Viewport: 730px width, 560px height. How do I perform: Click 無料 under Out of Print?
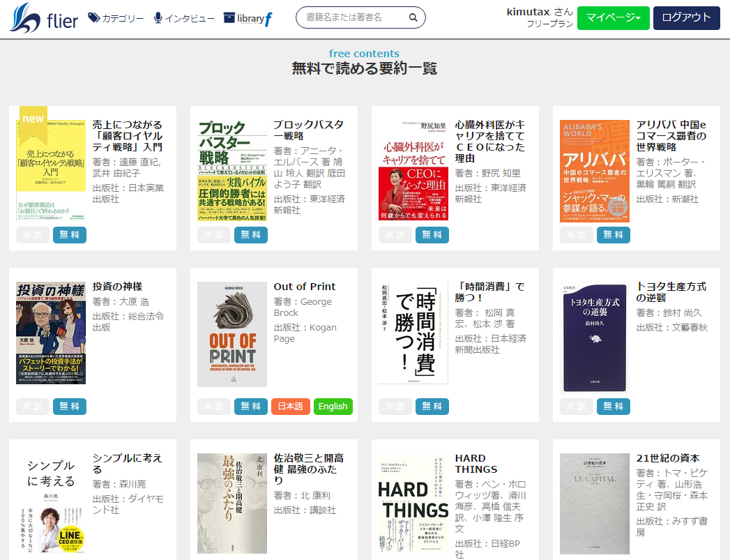click(x=250, y=407)
